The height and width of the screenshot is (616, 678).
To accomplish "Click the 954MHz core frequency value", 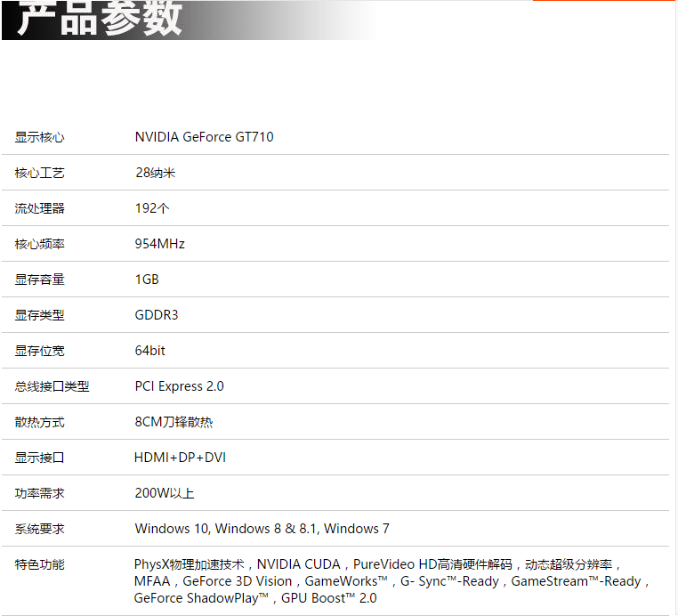I will coord(159,244).
